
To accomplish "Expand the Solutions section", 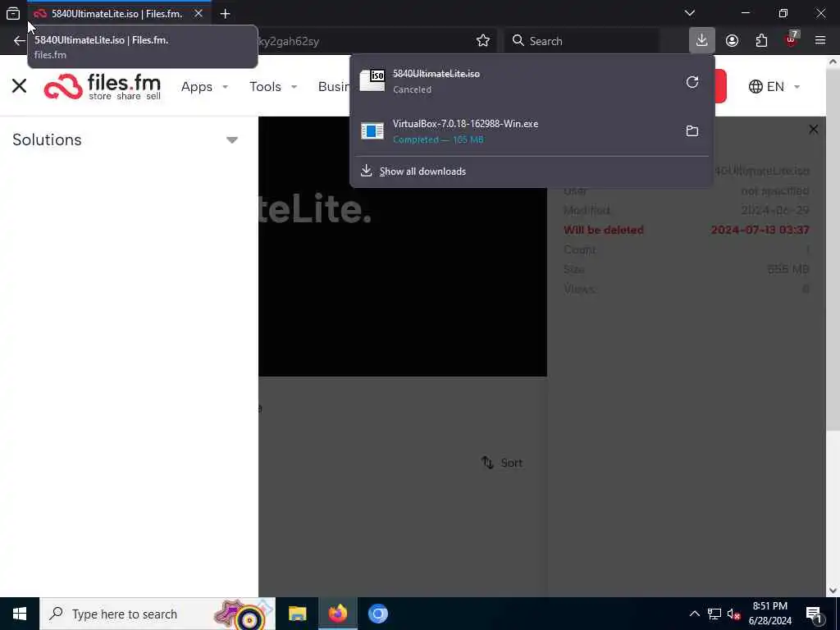I will pyautogui.click(x=126, y=139).
